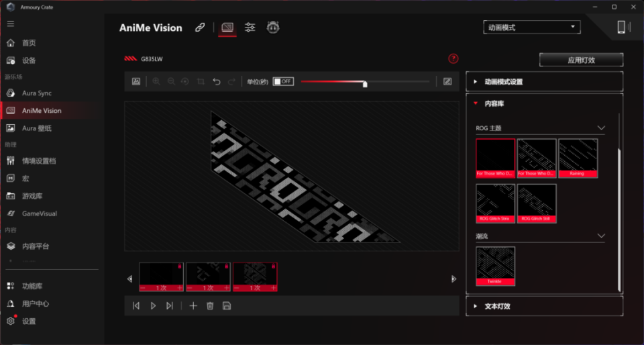Skip to the next frame
The width and height of the screenshot is (644, 345).
pos(169,305)
